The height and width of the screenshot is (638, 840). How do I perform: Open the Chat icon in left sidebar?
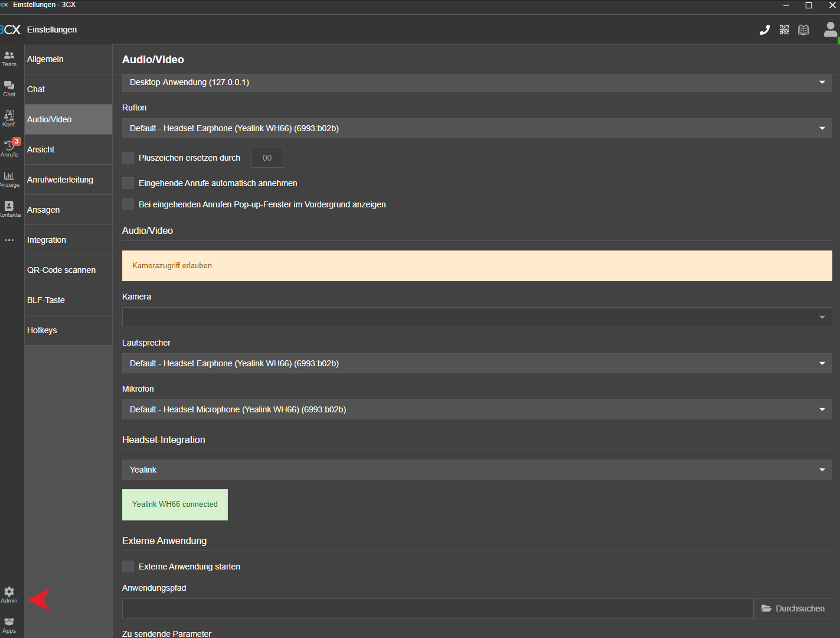(x=9, y=89)
